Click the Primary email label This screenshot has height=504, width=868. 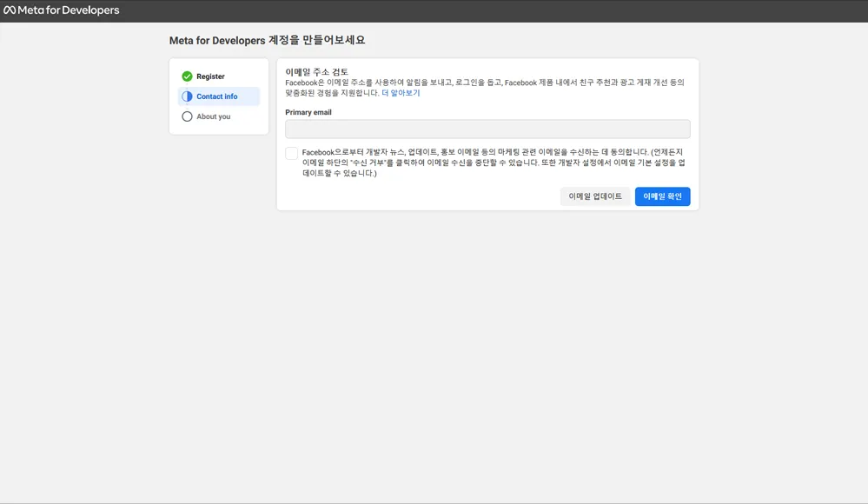coord(308,112)
